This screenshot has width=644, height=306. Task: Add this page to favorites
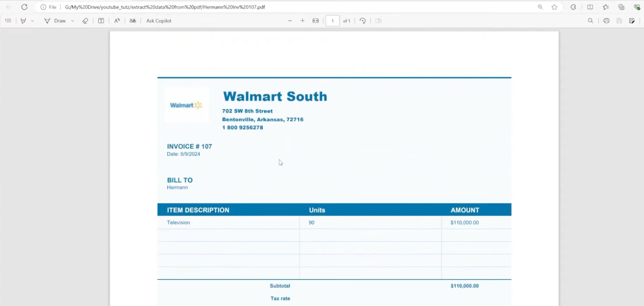(x=554, y=7)
